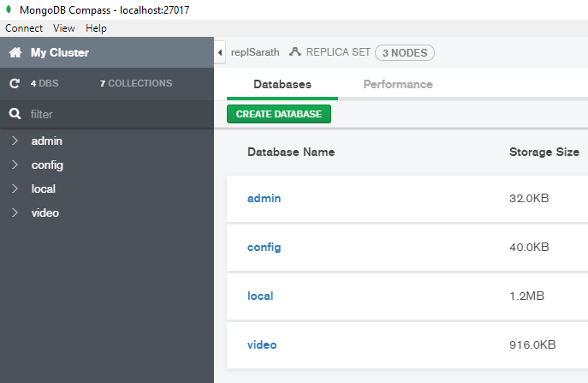
Task: Select the Databases tab
Action: coord(282,84)
